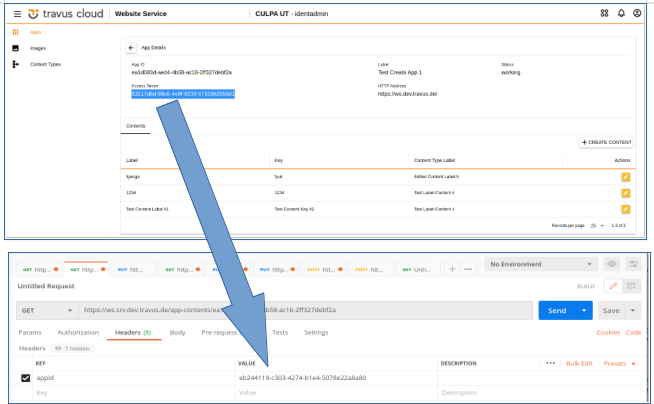Click the 'working' status text
The image size is (654, 404).
point(511,72)
